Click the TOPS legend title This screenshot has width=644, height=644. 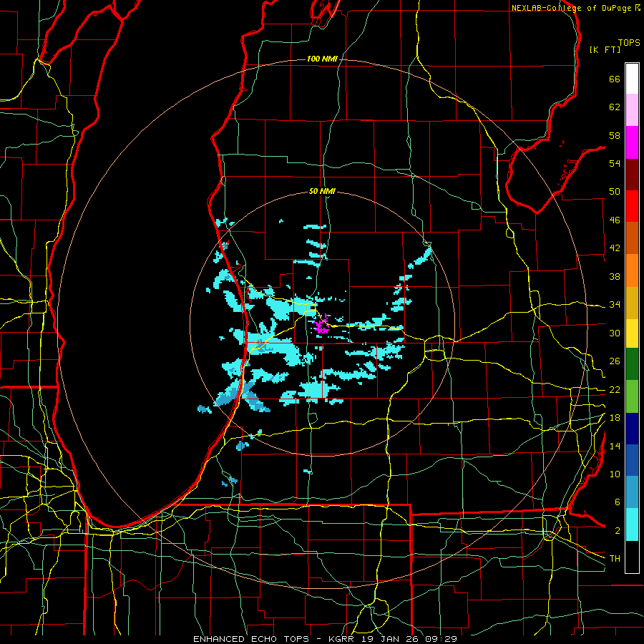click(x=629, y=42)
